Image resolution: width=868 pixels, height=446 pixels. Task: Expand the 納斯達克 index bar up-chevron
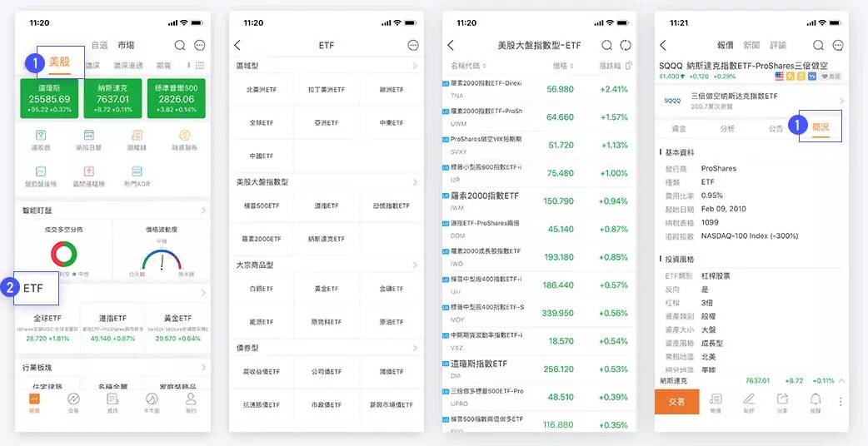pyautogui.click(x=841, y=381)
